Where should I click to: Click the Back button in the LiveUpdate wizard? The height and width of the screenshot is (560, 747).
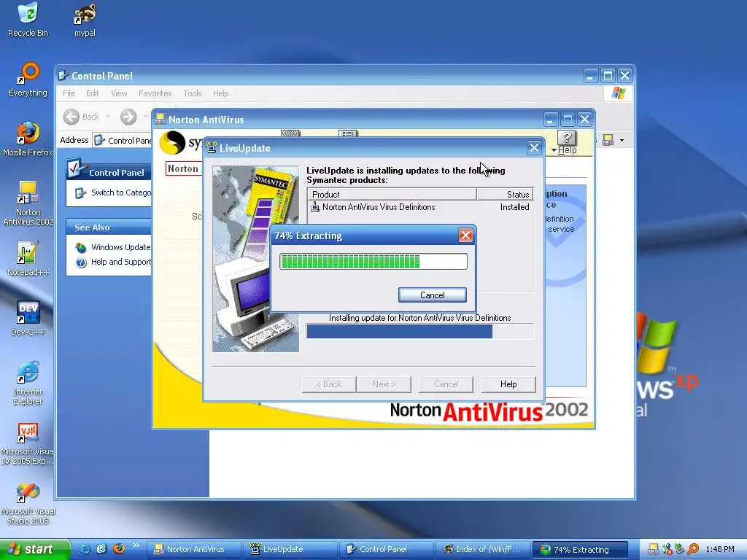[x=329, y=384]
